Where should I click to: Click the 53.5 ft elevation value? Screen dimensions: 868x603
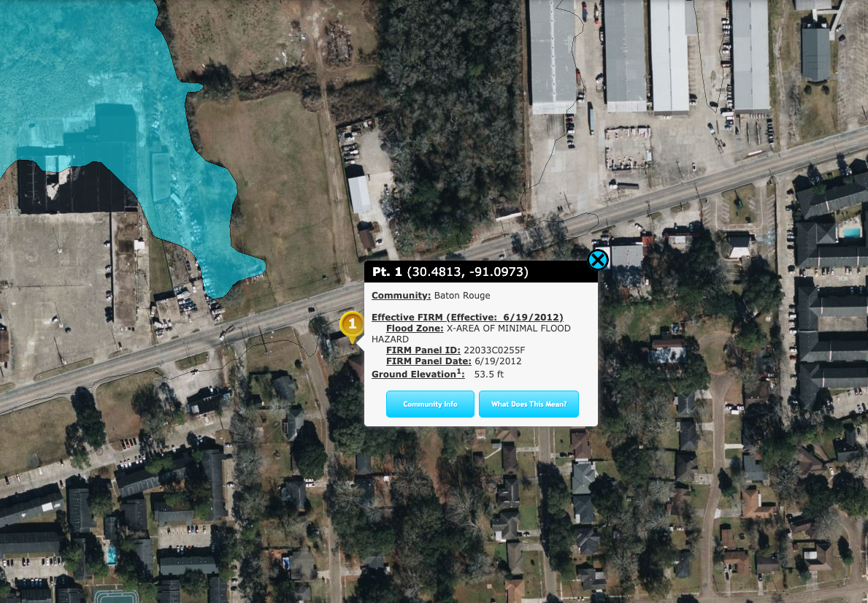pos(489,375)
